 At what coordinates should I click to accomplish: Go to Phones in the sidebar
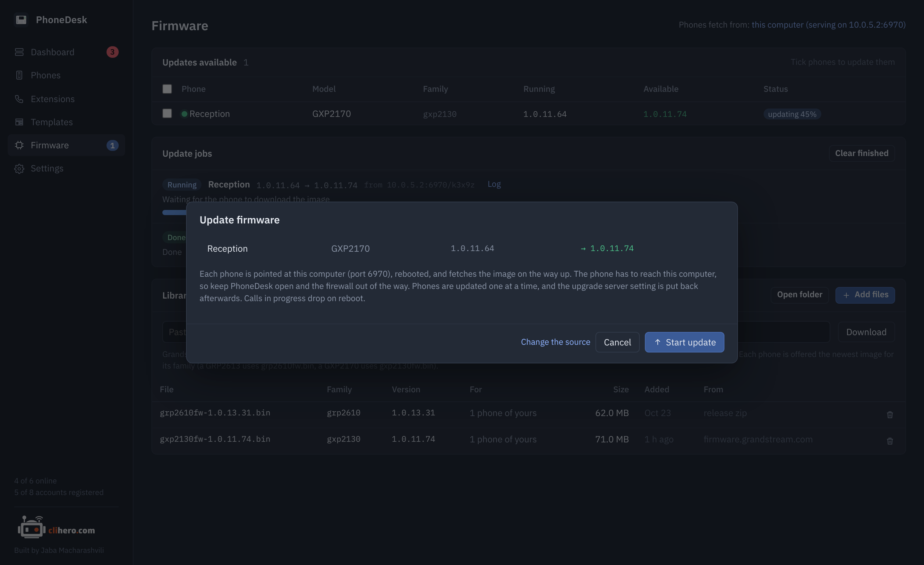pyautogui.click(x=66, y=75)
